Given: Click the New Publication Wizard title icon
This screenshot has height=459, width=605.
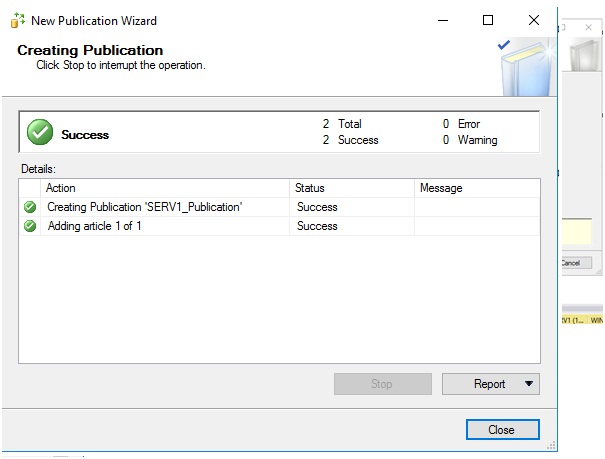Looking at the screenshot, I should (x=17, y=20).
